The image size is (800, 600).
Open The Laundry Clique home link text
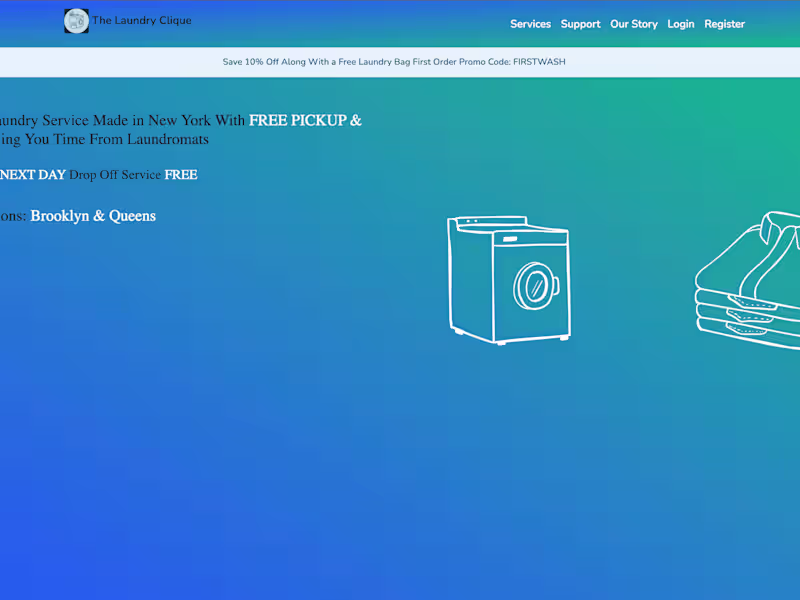(142, 20)
